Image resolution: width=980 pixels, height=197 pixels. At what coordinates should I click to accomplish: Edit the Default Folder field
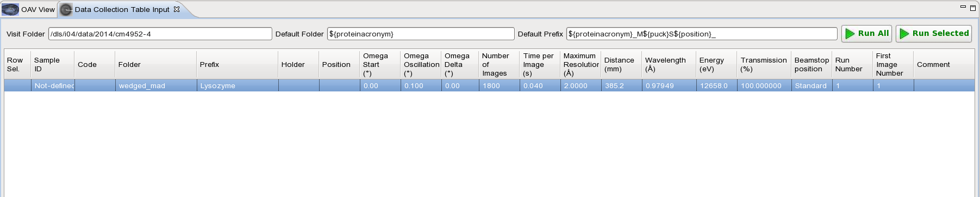click(421, 34)
